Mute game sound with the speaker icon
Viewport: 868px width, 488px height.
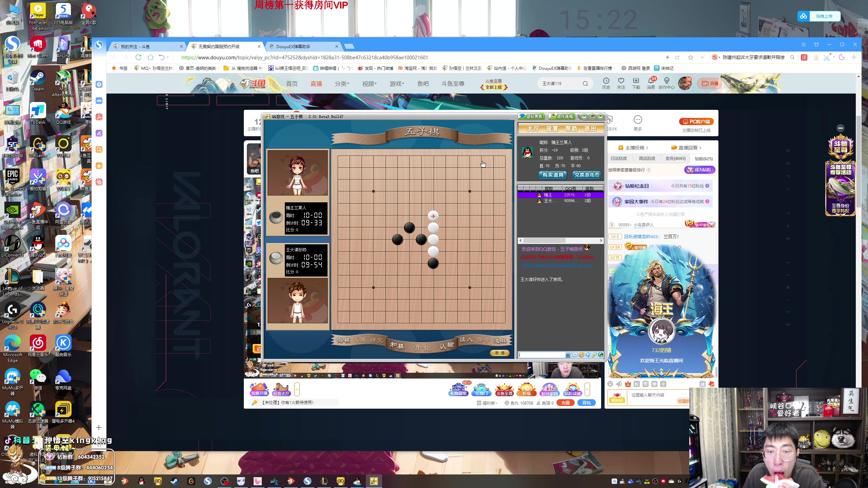coord(588,355)
